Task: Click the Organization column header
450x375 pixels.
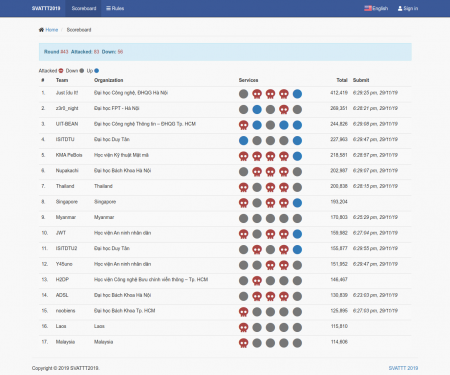Action: click(109, 80)
